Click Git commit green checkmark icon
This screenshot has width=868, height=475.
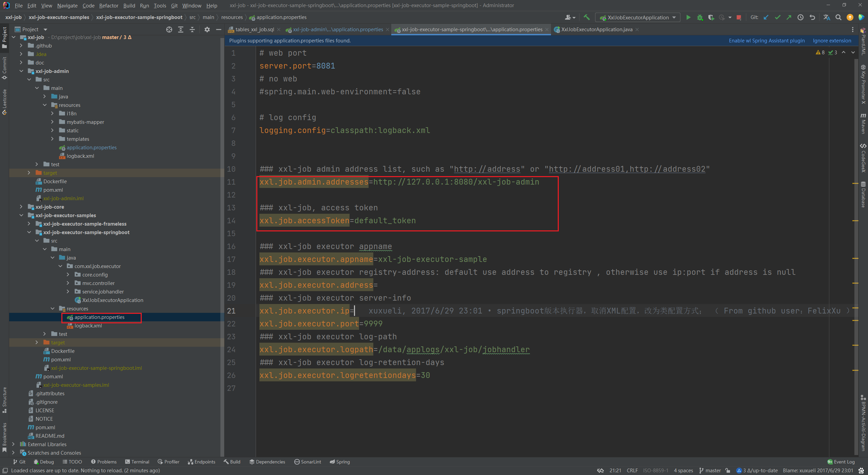[x=777, y=17]
